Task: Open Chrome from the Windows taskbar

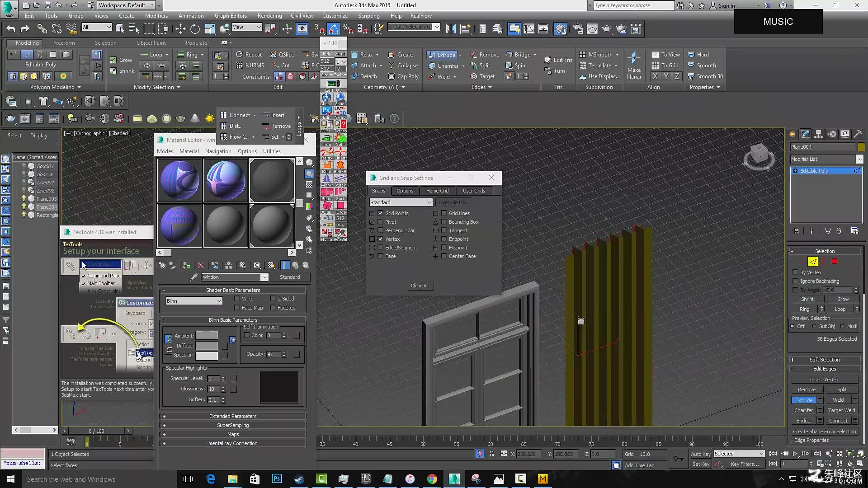Action: 432,479
